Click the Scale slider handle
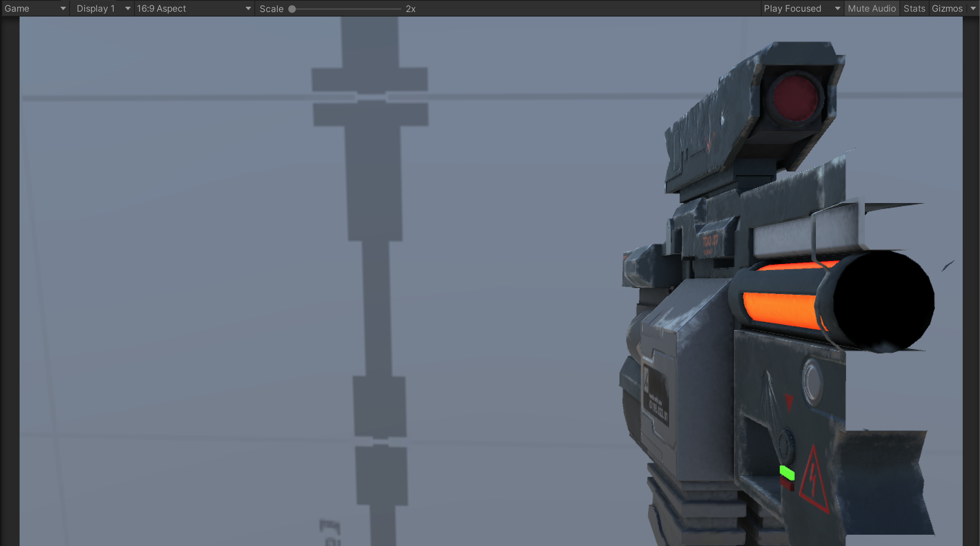The width and height of the screenshot is (980, 546). (292, 9)
